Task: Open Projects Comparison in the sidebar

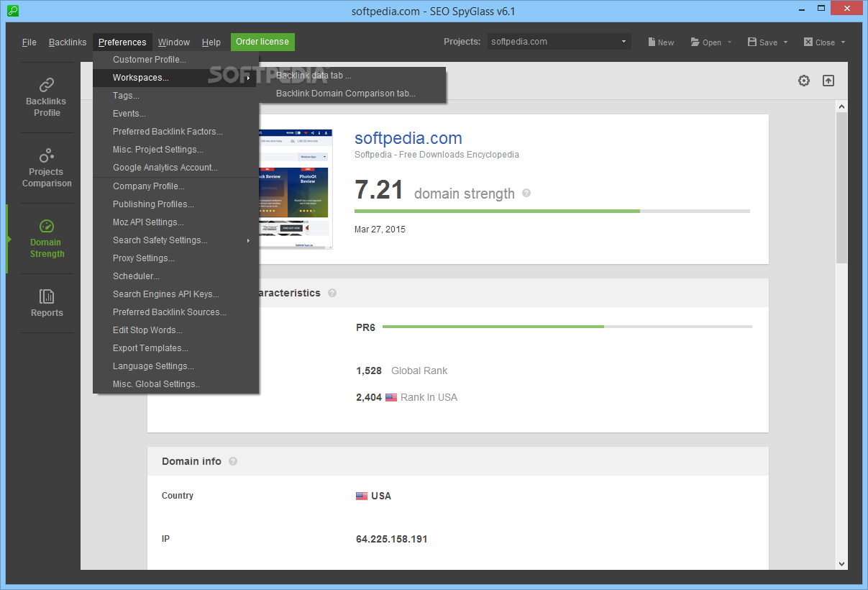Action: coord(47,168)
